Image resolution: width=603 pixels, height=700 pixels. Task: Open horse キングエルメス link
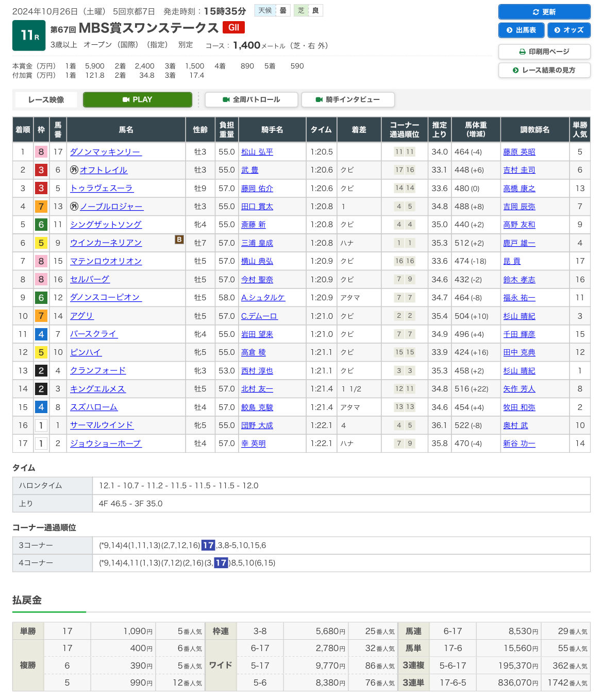98,389
